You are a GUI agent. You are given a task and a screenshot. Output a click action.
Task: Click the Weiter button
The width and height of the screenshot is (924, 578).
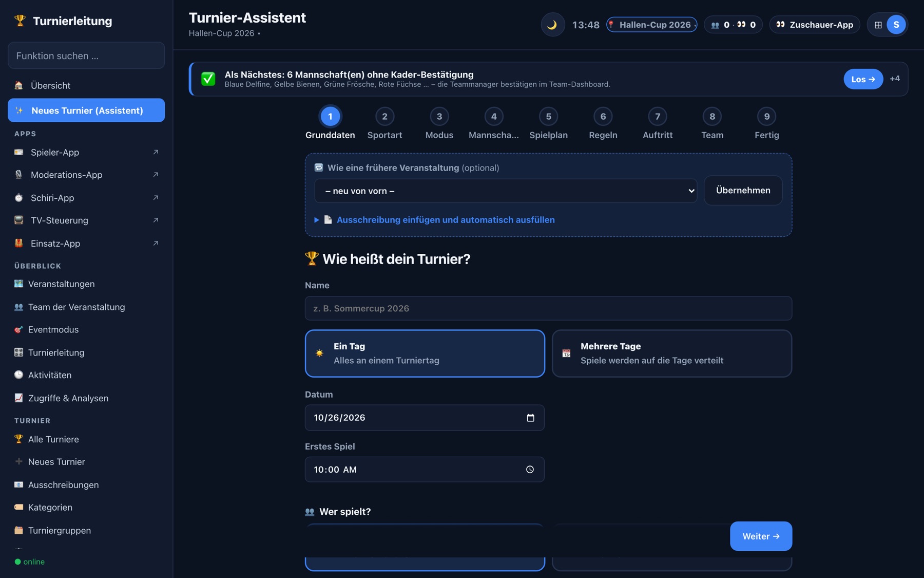click(x=761, y=536)
